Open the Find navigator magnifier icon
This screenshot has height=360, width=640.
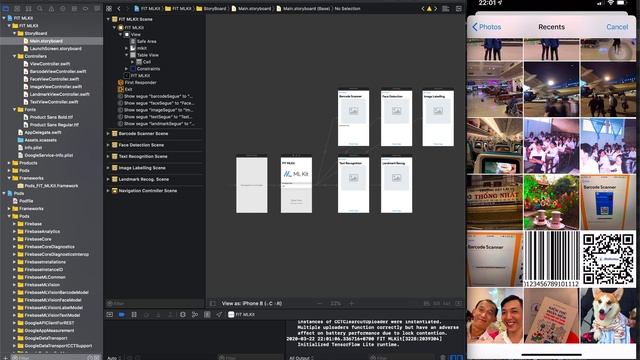pyautogui.click(x=40, y=8)
